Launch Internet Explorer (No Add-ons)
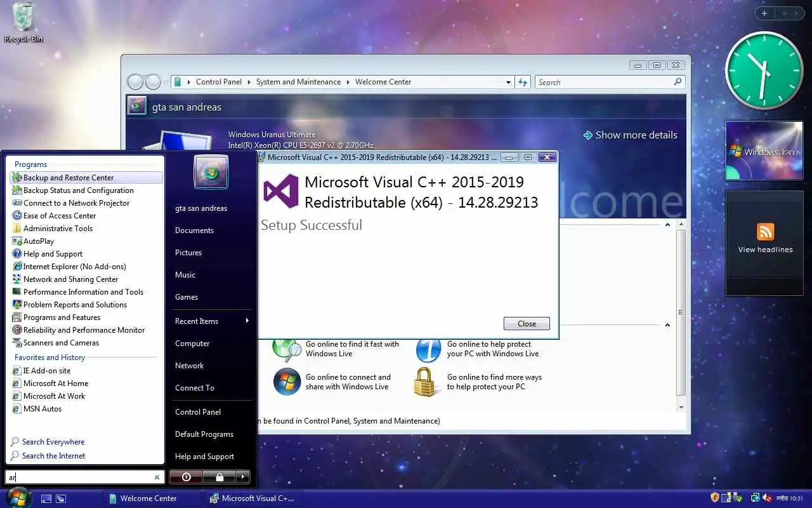Screen dimensions: 812x508 click(x=69, y=267)
